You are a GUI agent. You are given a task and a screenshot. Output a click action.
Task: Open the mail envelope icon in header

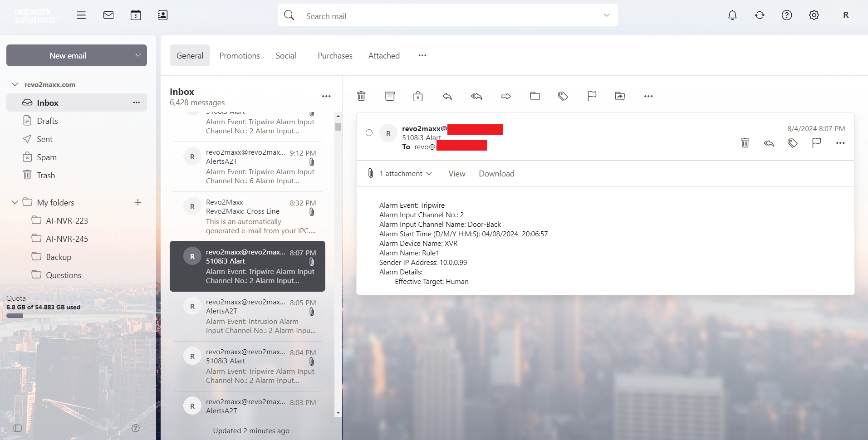pos(108,15)
